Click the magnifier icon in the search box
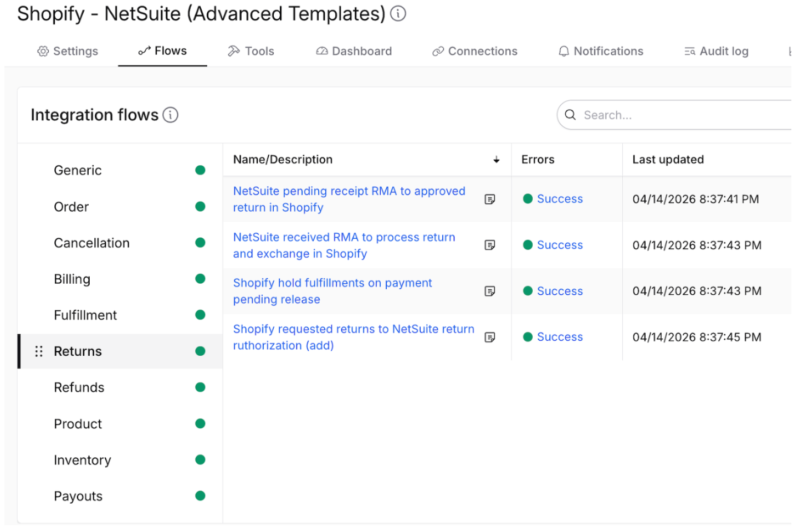 [570, 115]
